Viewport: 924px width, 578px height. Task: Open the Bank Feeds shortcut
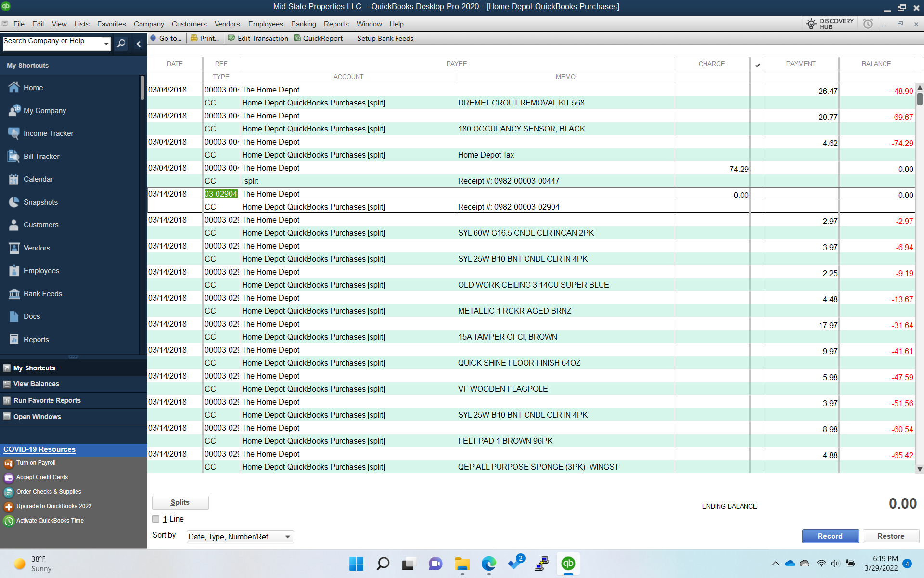pos(42,294)
